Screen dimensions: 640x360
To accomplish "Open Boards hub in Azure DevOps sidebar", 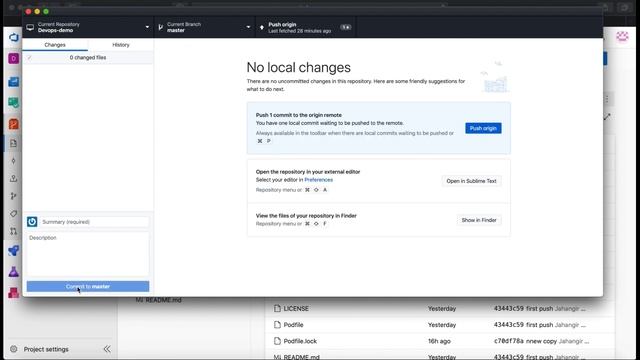I will click(x=13, y=102).
